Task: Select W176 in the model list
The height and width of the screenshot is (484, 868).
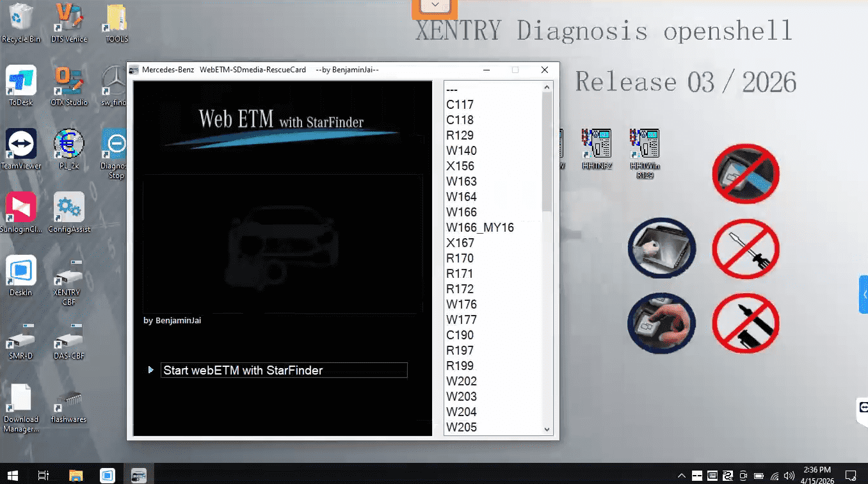Action: (x=493, y=304)
